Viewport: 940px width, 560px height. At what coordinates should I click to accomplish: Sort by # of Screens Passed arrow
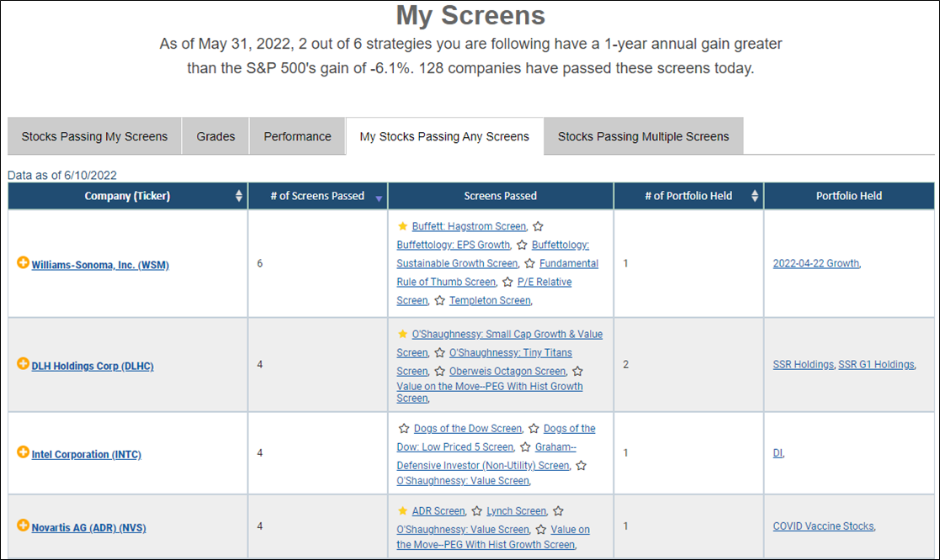(379, 198)
